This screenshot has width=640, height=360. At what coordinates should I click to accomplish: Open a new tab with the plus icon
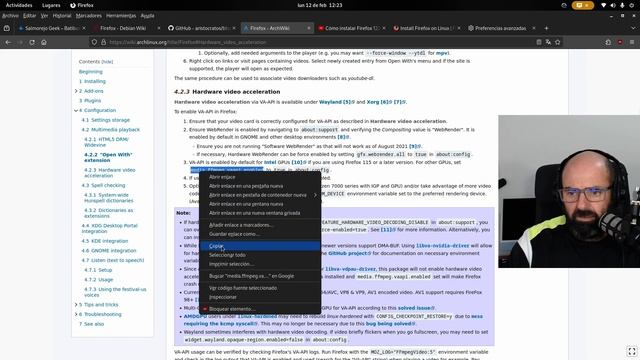(546, 28)
